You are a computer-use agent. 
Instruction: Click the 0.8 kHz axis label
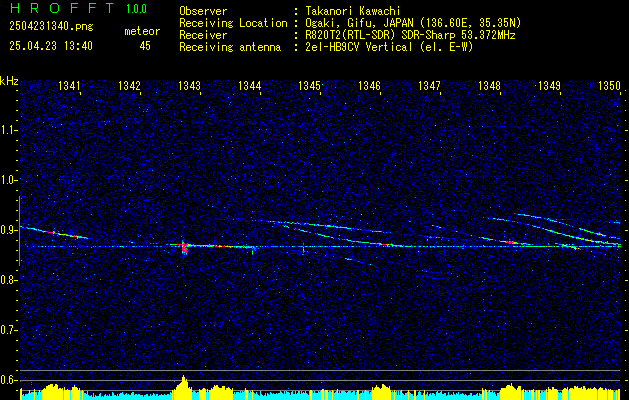8,280
